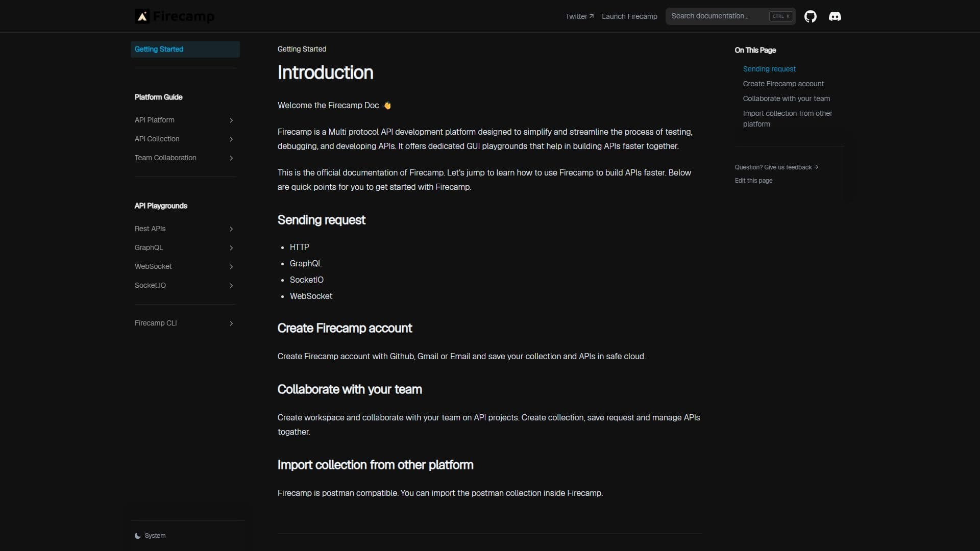Click the Platform Guide section label
980x551 pixels.
(x=158, y=97)
